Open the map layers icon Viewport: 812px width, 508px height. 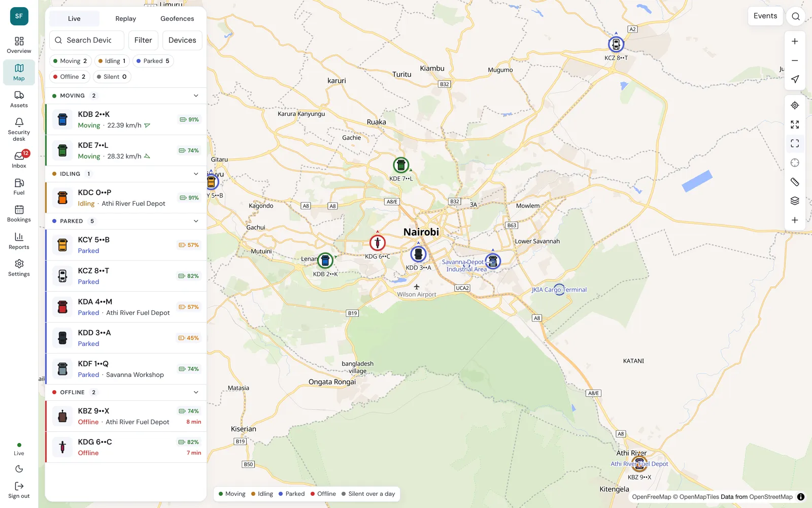point(795,201)
